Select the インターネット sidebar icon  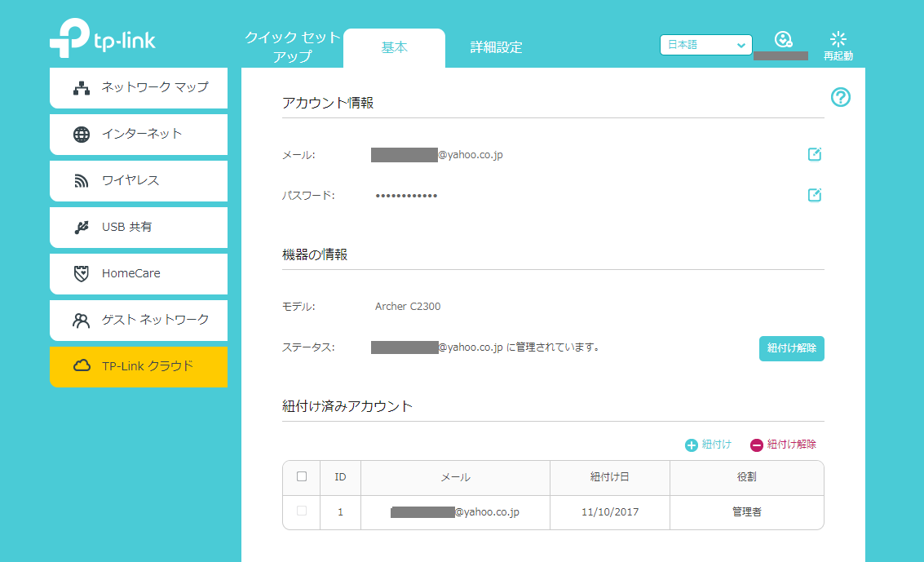[x=81, y=134]
